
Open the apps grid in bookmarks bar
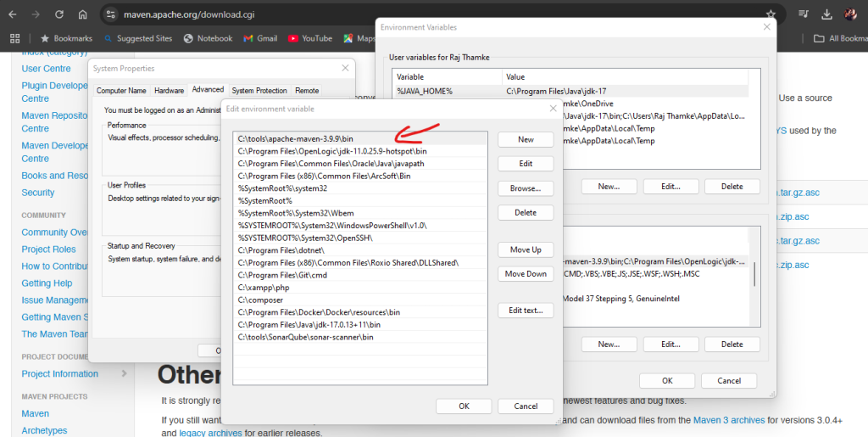pos(14,38)
